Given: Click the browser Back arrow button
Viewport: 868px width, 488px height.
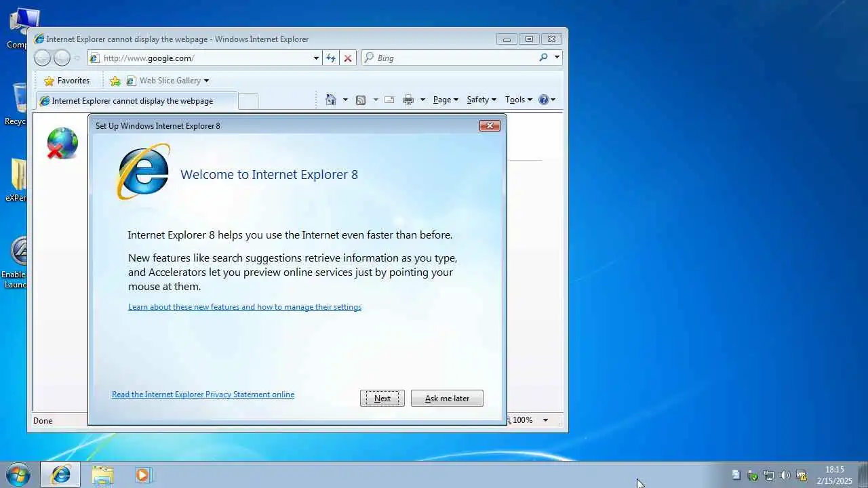Looking at the screenshot, I should (x=42, y=58).
